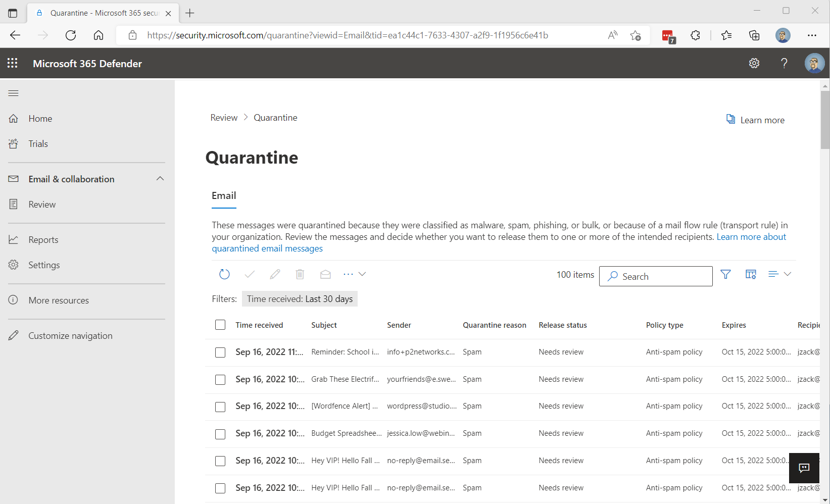Switch to the Email tab

224,195
